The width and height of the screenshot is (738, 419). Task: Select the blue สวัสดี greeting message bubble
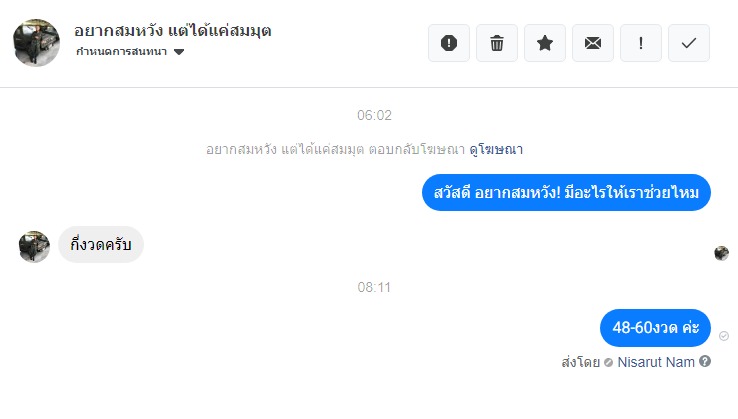click(x=565, y=191)
